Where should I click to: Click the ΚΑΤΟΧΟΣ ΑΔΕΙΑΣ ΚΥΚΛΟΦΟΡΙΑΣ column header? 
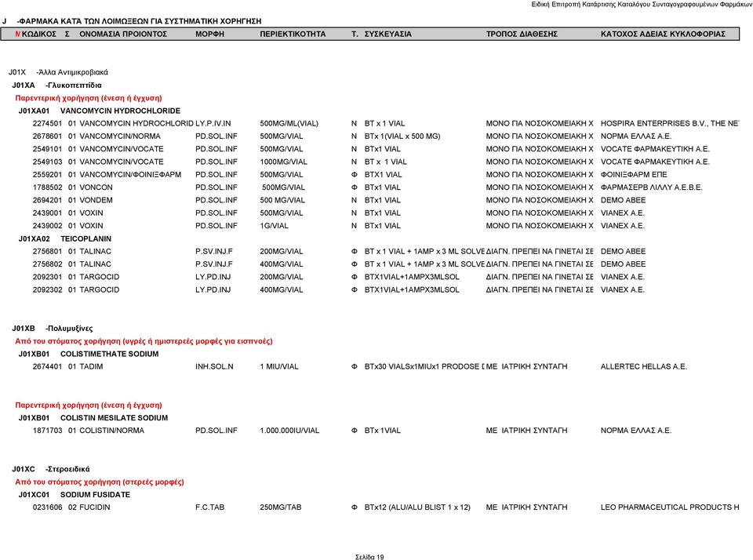pyautogui.click(x=663, y=34)
